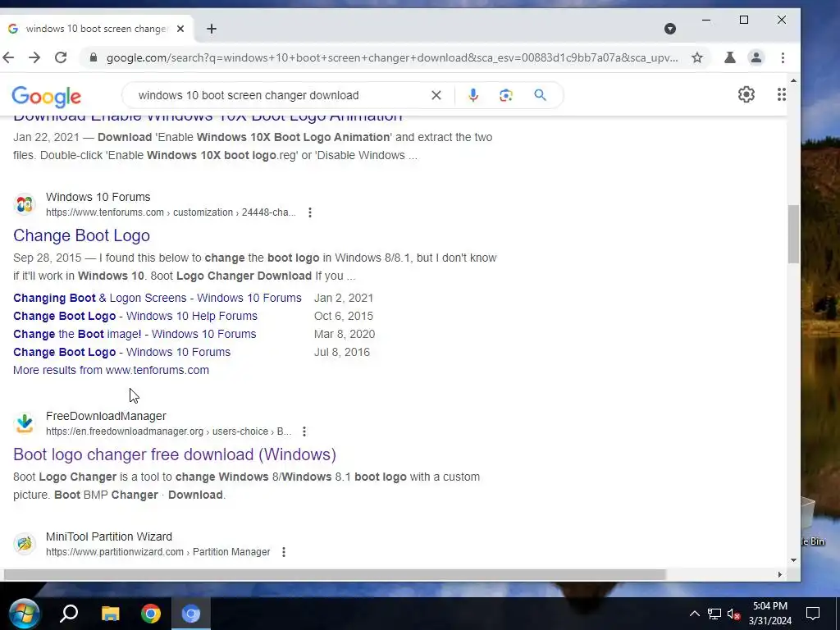Go forward to the next page
840x630 pixels.
34,57
